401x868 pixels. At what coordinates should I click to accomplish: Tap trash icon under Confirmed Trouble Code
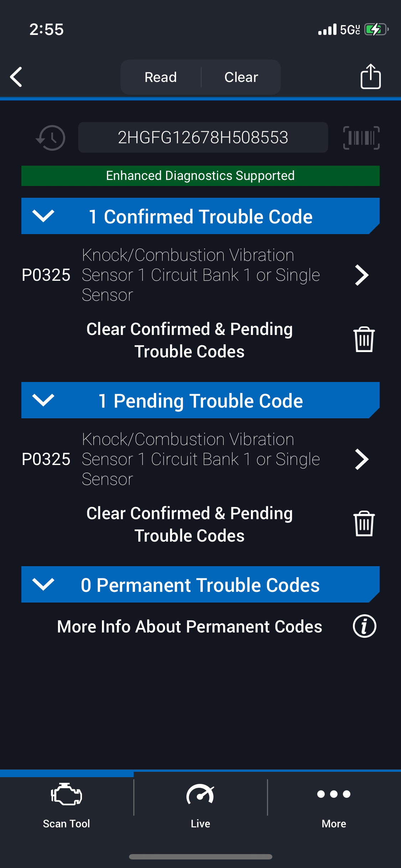tap(364, 340)
